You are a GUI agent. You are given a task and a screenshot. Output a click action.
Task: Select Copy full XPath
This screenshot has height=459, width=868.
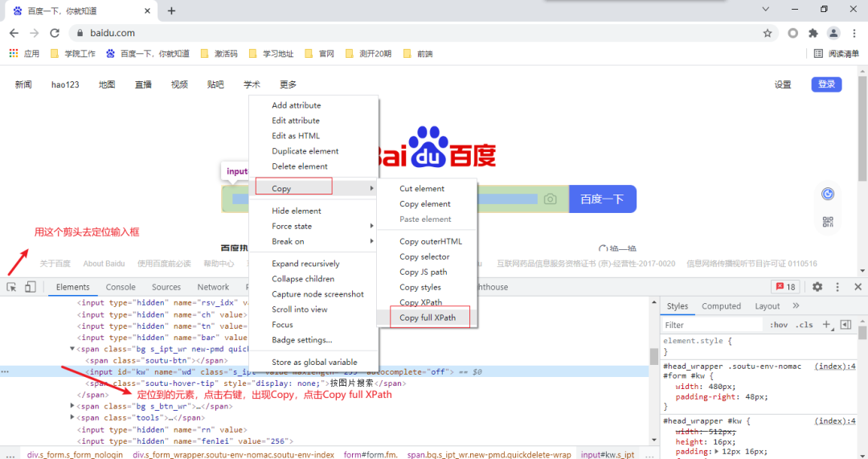click(x=428, y=318)
